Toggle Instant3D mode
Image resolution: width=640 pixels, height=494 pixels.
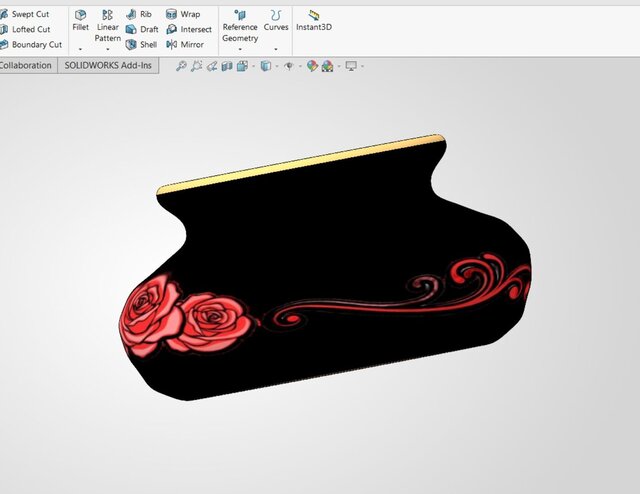coord(314,20)
